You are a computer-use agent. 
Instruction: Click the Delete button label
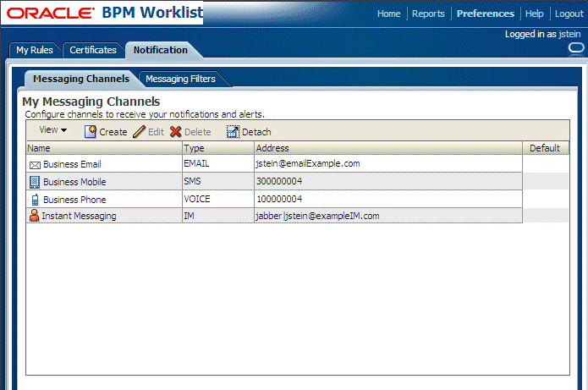(198, 132)
